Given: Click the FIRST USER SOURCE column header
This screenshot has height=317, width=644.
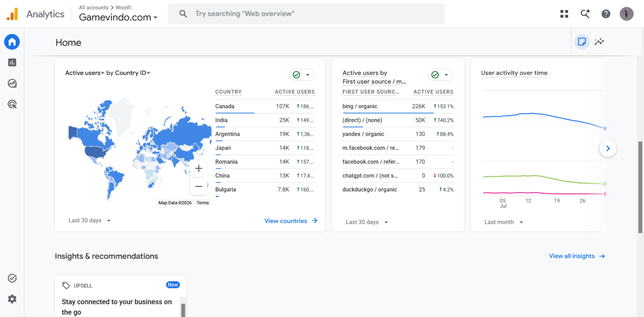Looking at the screenshot, I should [x=371, y=92].
